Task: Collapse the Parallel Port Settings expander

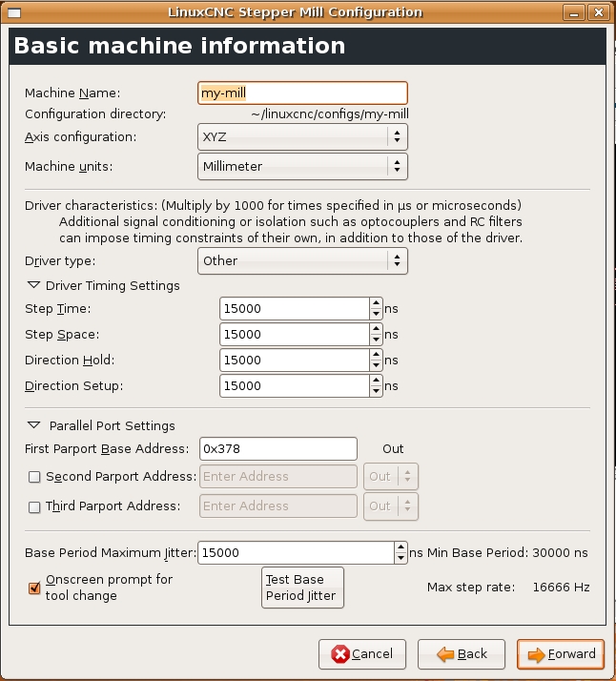Action: [x=34, y=425]
